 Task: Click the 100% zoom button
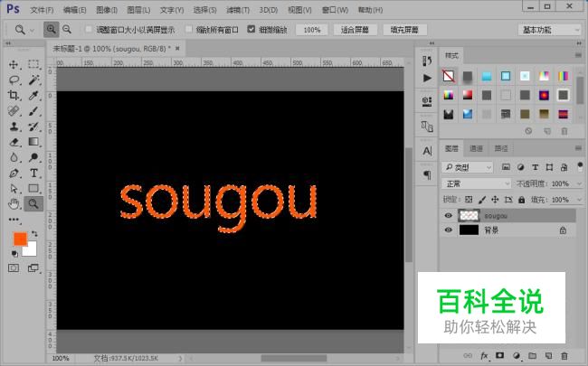coord(312,30)
